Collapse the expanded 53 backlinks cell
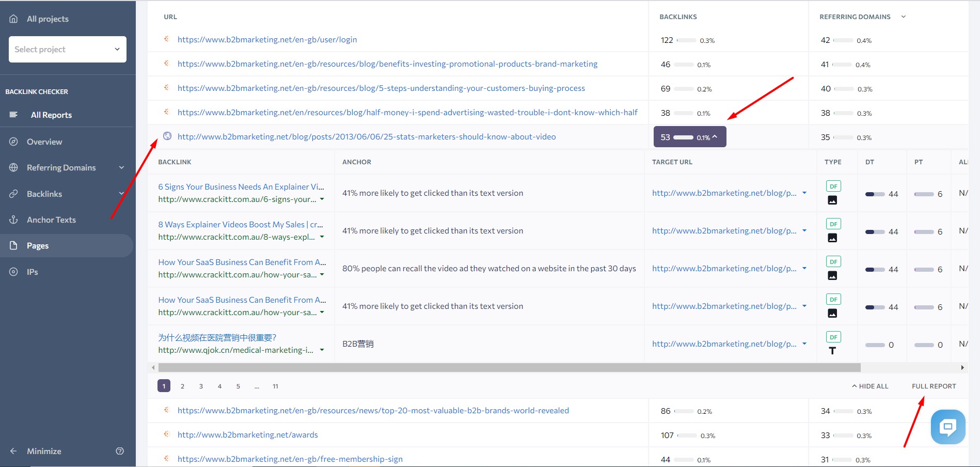The height and width of the screenshot is (467, 980). [690, 137]
